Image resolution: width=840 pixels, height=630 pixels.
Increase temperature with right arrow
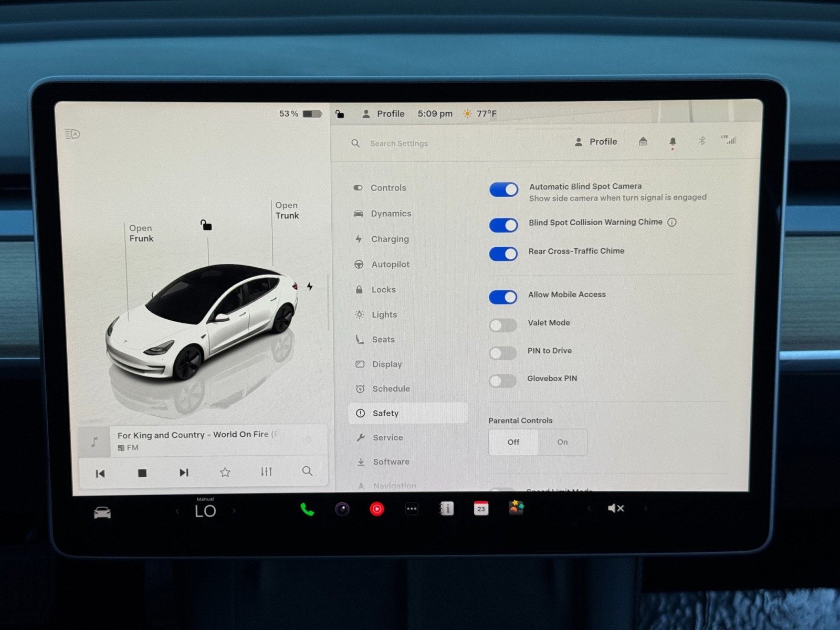coord(234,510)
